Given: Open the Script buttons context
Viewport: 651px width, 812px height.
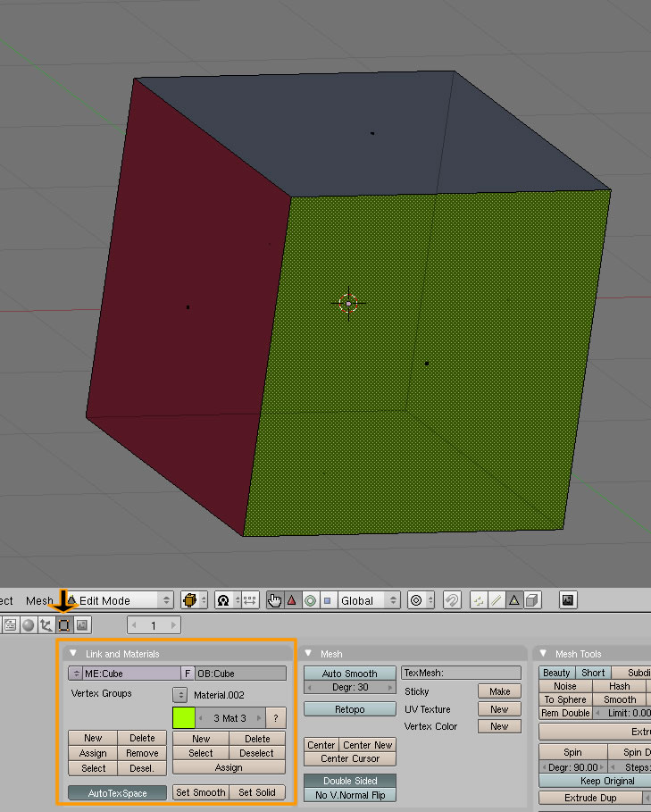Looking at the screenshot, I should [11, 625].
